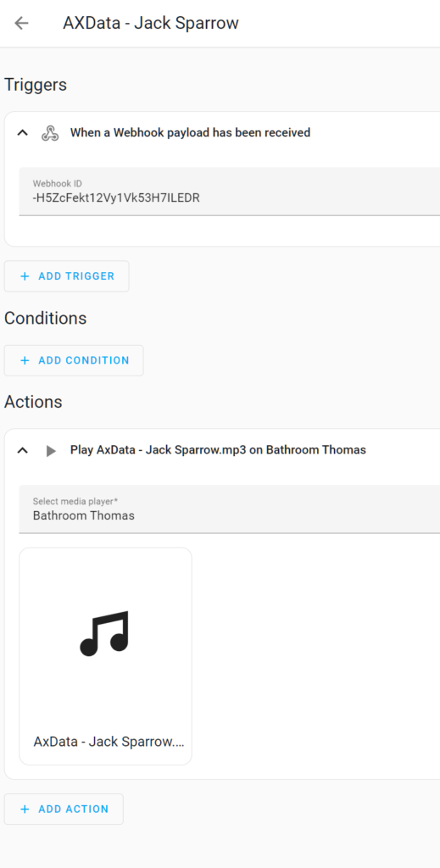Image resolution: width=440 pixels, height=868 pixels.
Task: Click the plus icon in Add Condition
Action: pos(25,360)
